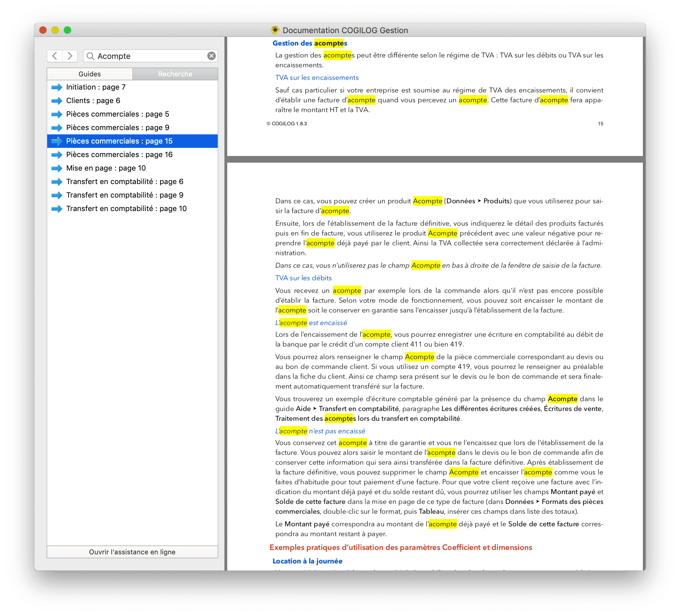680x616 pixels.
Task: Click the Gestion des acomptes heading
Action: [310, 43]
